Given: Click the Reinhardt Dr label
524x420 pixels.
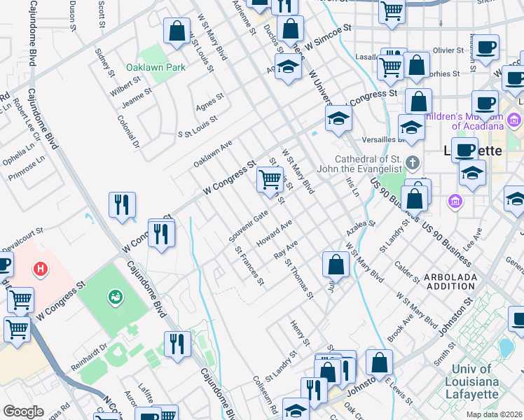Looking at the screenshot, I should 89,356.
